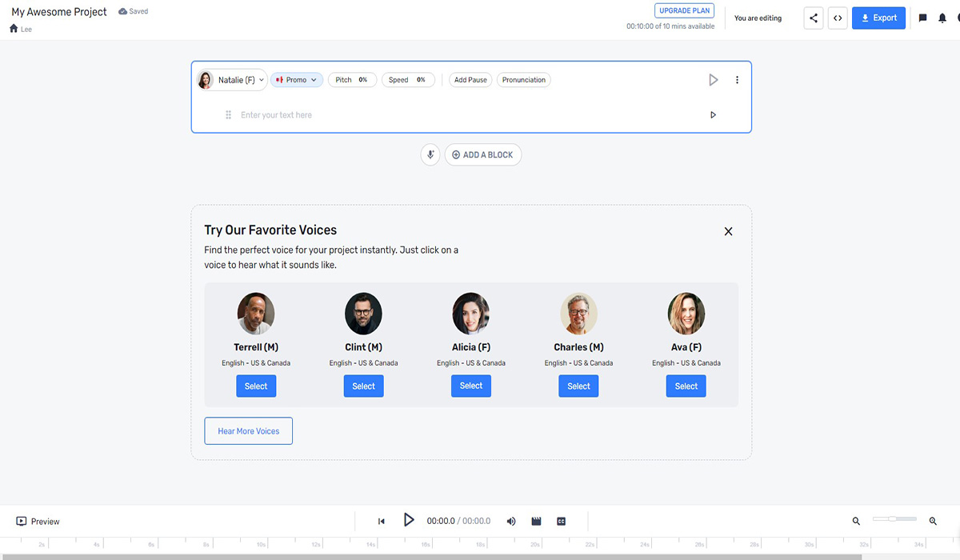The width and height of the screenshot is (960, 560).
Task: Adjust the timeline zoom slider
Action: [x=894, y=519]
